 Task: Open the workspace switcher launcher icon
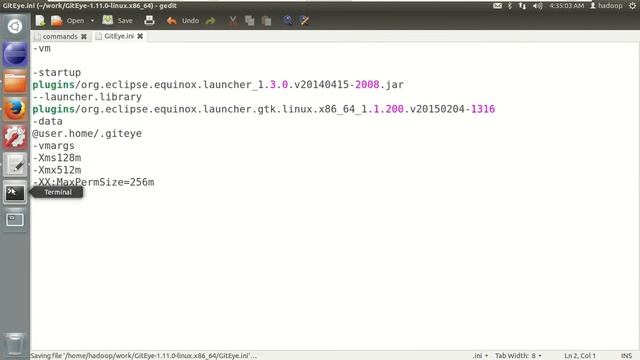[x=15, y=220]
